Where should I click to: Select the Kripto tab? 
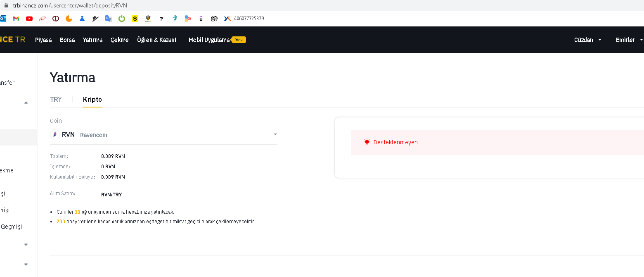click(92, 99)
